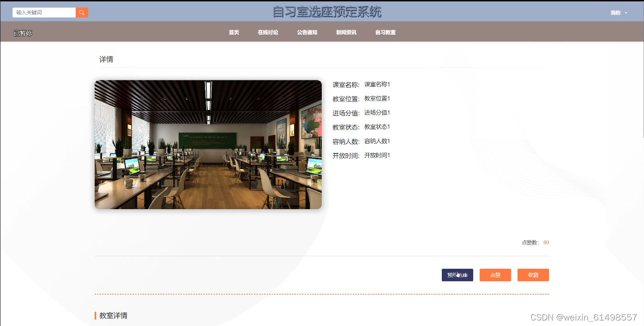Image resolution: width=644 pixels, height=326 pixels.
Task: Open the 公告通知 menu item
Action: [x=307, y=32]
